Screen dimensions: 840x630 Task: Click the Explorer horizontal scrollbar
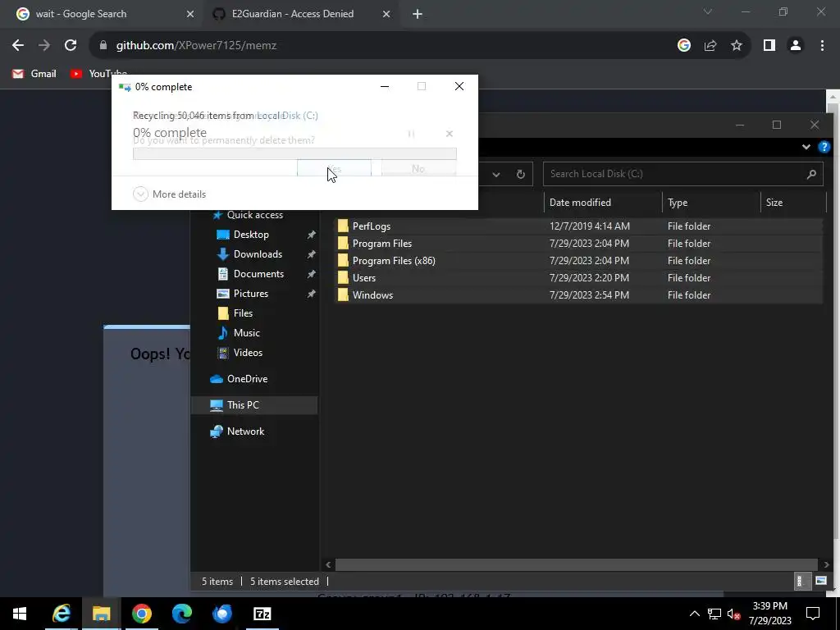[x=577, y=564]
